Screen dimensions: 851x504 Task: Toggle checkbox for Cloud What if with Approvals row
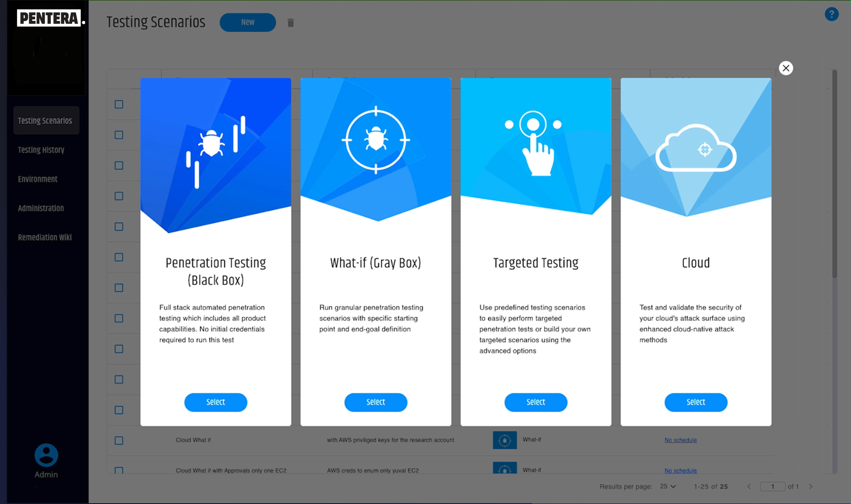pos(119,470)
